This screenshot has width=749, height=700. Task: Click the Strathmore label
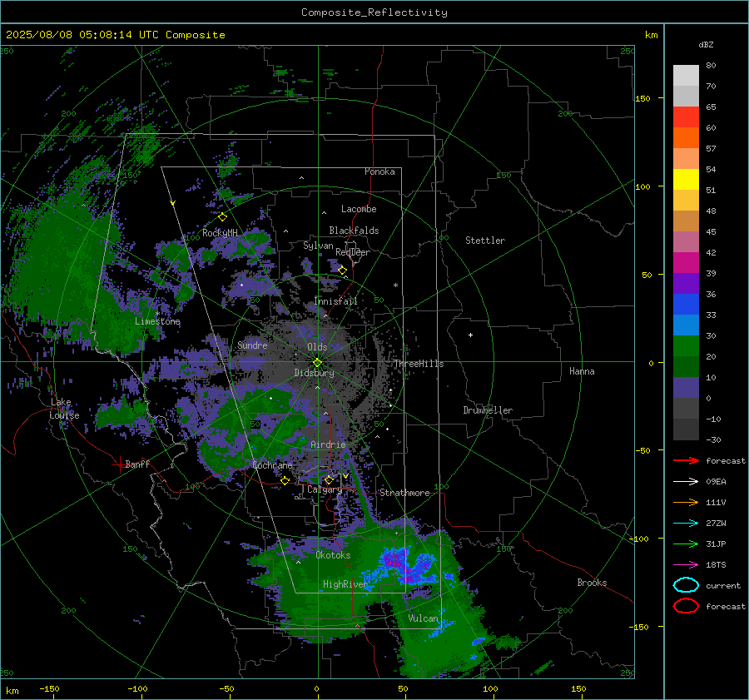tap(404, 493)
